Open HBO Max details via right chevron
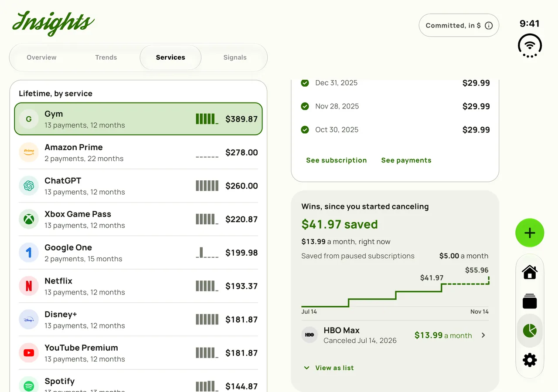 [483, 335]
